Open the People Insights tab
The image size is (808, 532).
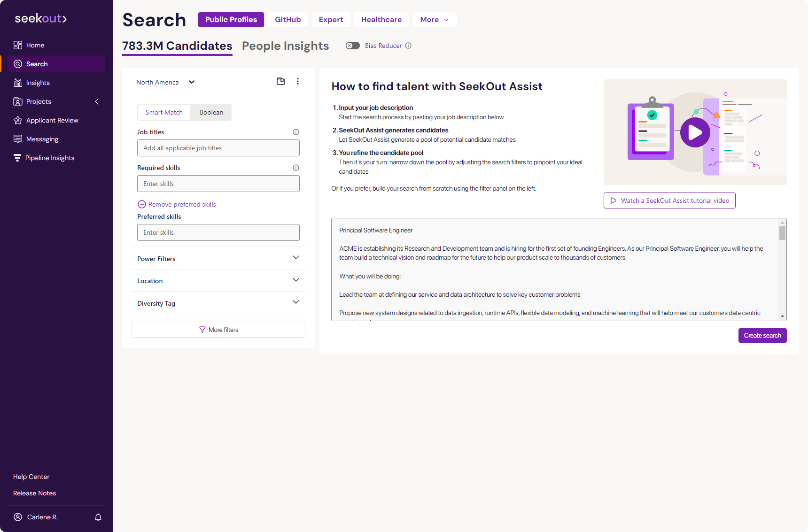pyautogui.click(x=285, y=46)
